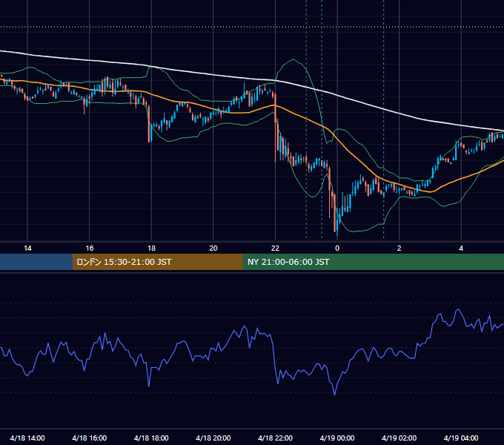
Task: Click the 4/18 14:00 date label
Action: [x=27, y=438]
